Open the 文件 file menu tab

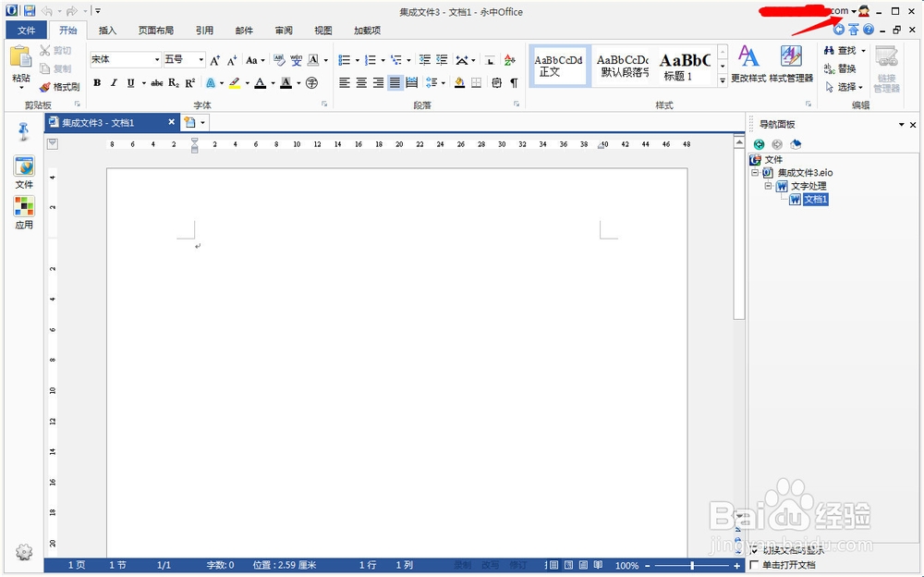click(x=26, y=31)
